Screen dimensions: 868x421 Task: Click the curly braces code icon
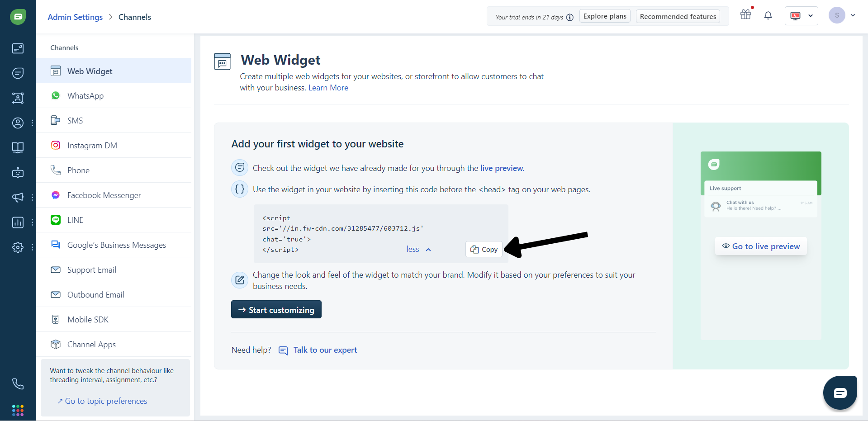(x=240, y=189)
